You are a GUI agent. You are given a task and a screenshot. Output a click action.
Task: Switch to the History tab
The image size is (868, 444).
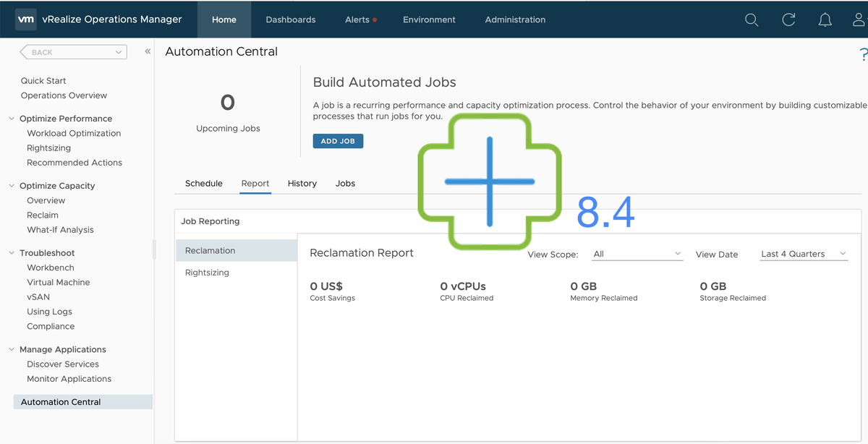pos(302,184)
